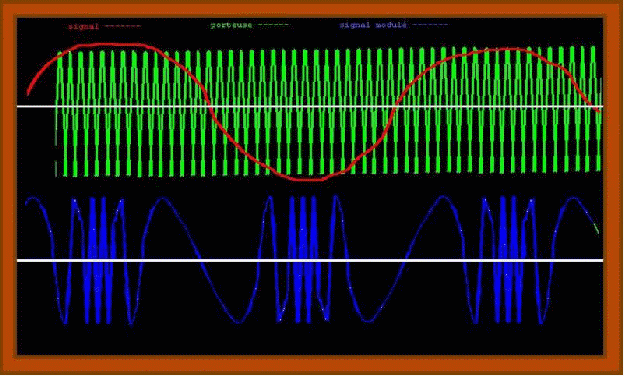Click the lower white horizontal axis line
This screenshot has height=376, width=624.
click(310, 260)
